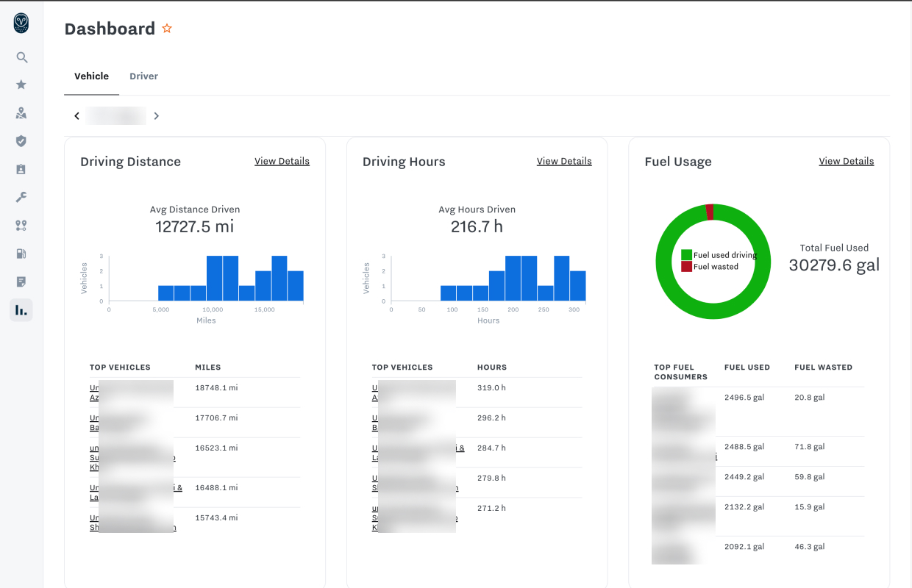Click View Details for Driving Distance
Viewport: 912px width, 588px height.
tap(282, 161)
